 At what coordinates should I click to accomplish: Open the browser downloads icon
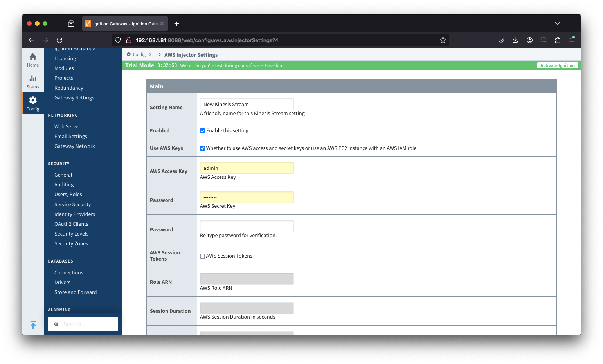(x=515, y=40)
